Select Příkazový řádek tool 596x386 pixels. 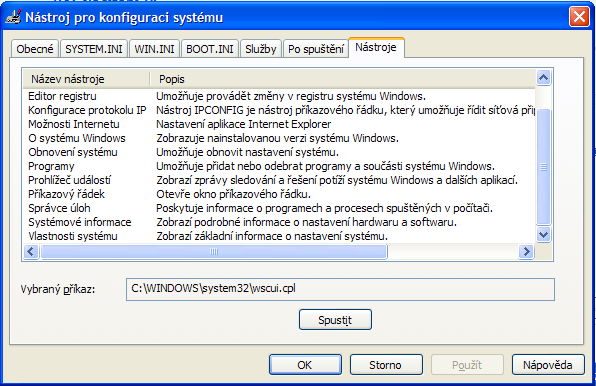66,194
